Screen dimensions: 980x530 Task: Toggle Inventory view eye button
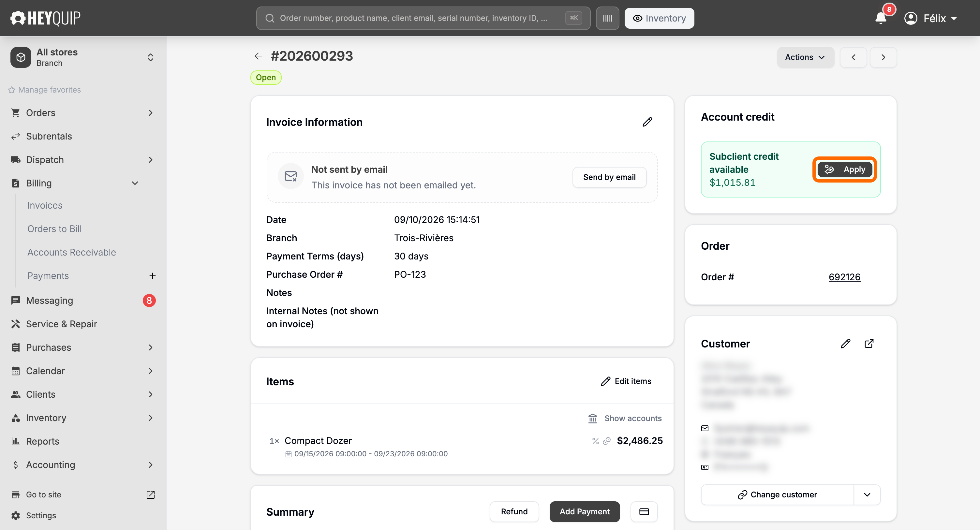[x=659, y=18]
